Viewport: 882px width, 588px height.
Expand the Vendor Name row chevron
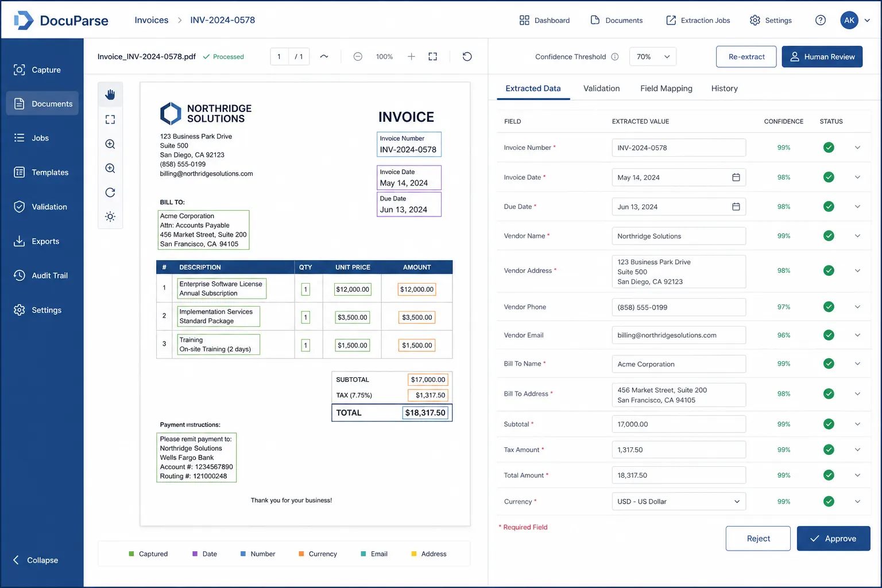pos(857,236)
